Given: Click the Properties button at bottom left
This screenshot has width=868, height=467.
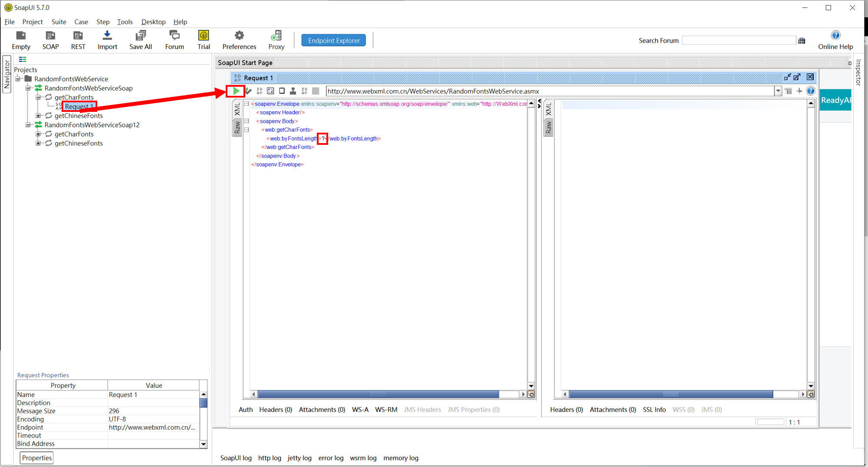Looking at the screenshot, I should (37, 458).
